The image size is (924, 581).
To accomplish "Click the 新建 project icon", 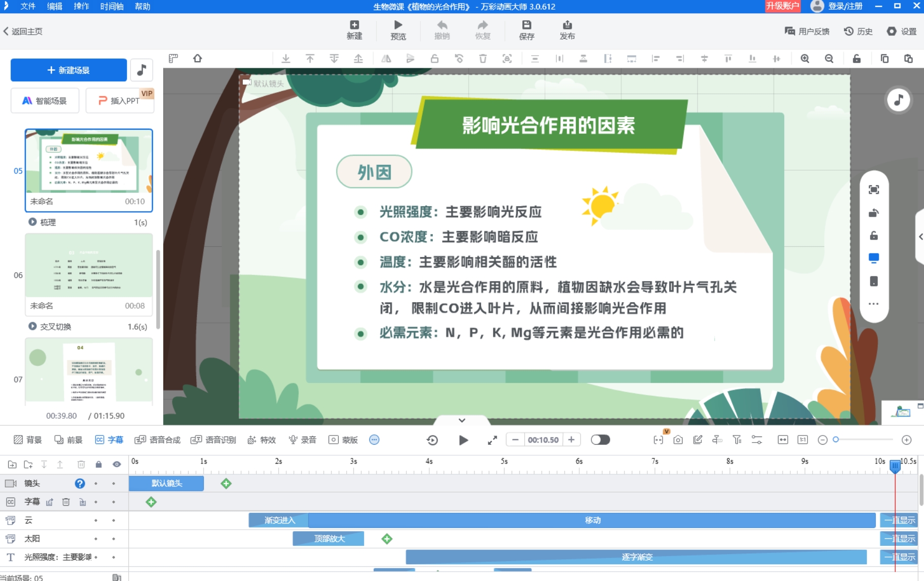I will (x=354, y=30).
